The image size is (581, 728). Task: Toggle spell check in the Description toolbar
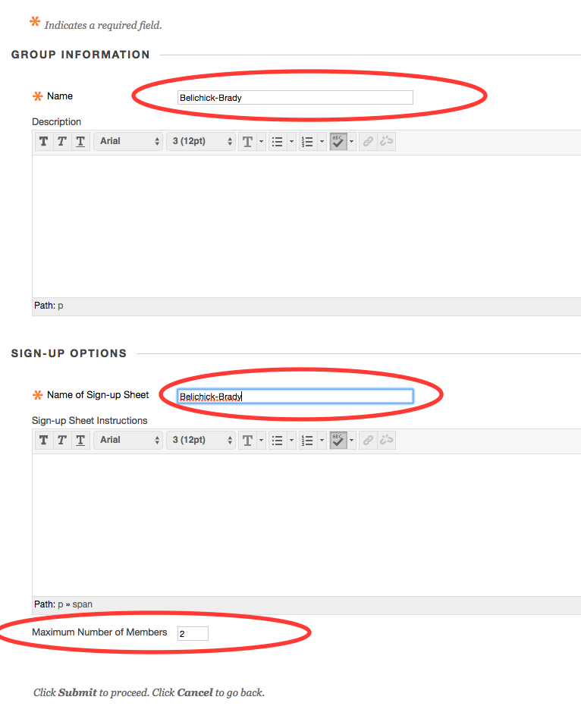[338, 141]
